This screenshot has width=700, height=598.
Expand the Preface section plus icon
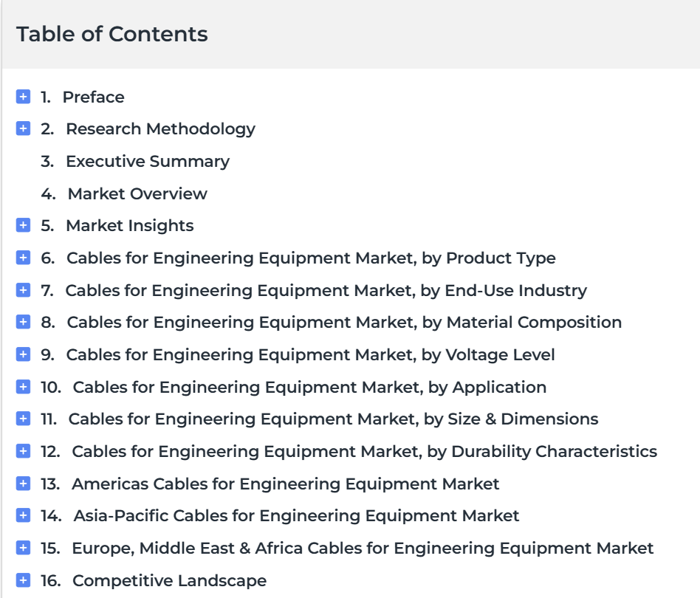tap(23, 97)
